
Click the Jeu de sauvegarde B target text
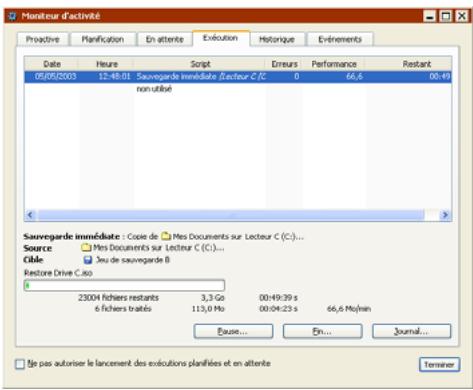pyautogui.click(x=133, y=260)
